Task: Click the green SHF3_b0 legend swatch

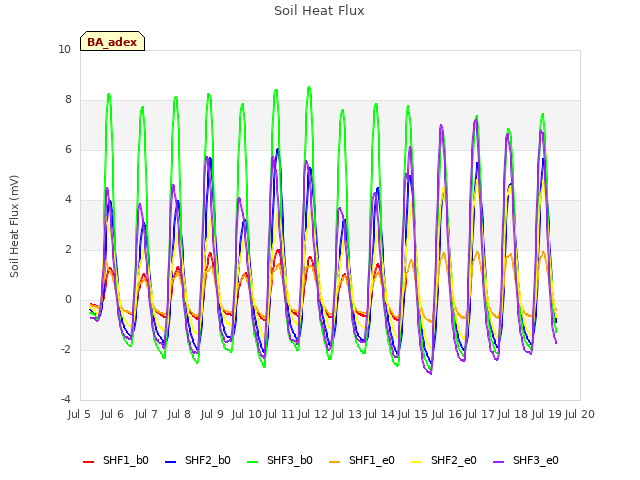Action: click(253, 462)
